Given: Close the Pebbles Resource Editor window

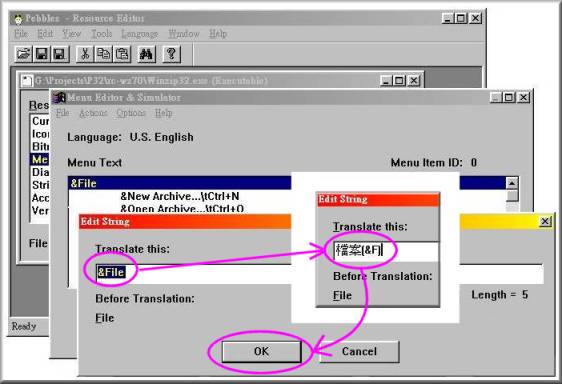Looking at the screenshot, I should [x=475, y=18].
